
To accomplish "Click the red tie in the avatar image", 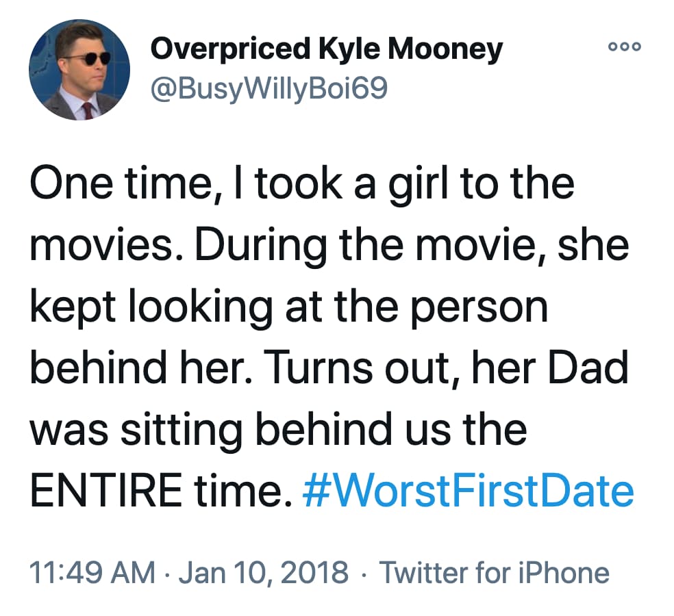I will (x=87, y=110).
